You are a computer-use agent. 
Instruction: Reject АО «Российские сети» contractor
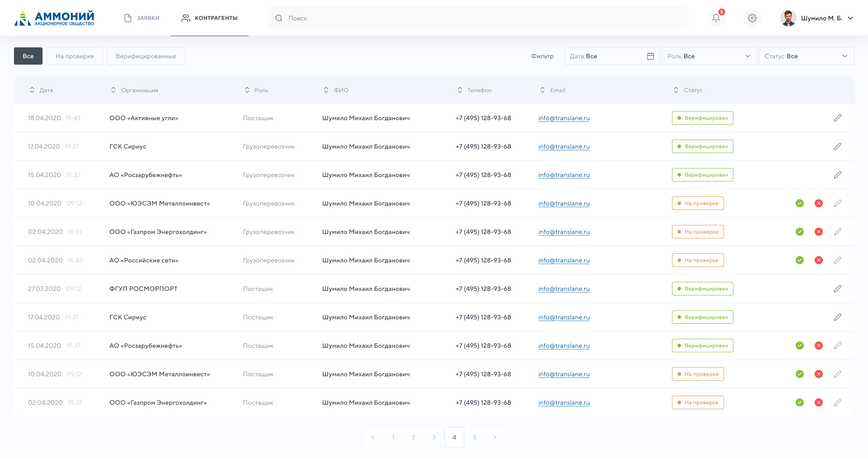click(819, 260)
